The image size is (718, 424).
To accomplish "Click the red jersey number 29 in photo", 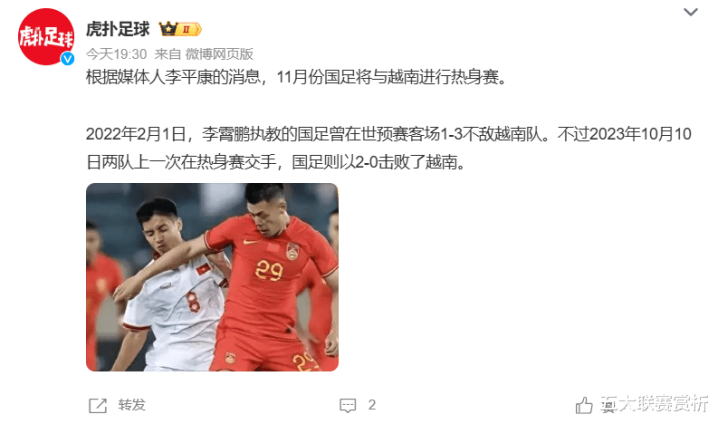I will [x=269, y=271].
